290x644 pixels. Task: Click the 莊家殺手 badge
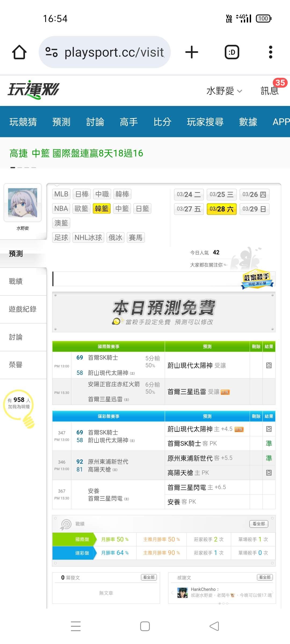click(257, 279)
